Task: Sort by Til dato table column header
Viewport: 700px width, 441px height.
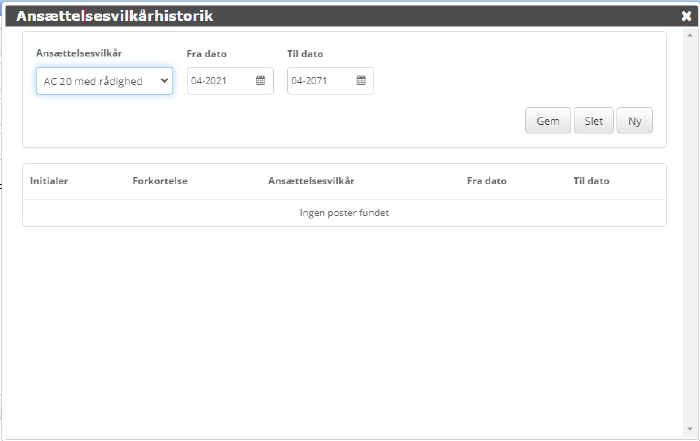Action: click(x=591, y=181)
